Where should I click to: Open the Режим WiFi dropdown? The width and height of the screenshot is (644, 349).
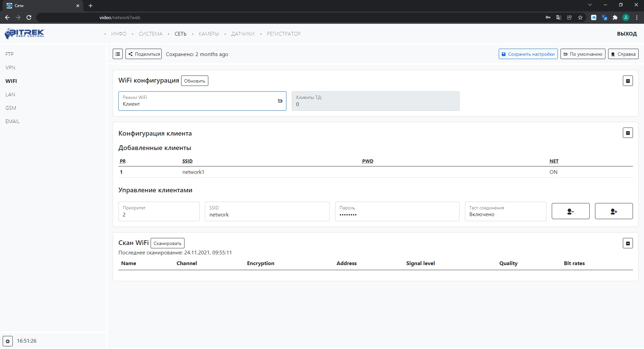pos(202,101)
